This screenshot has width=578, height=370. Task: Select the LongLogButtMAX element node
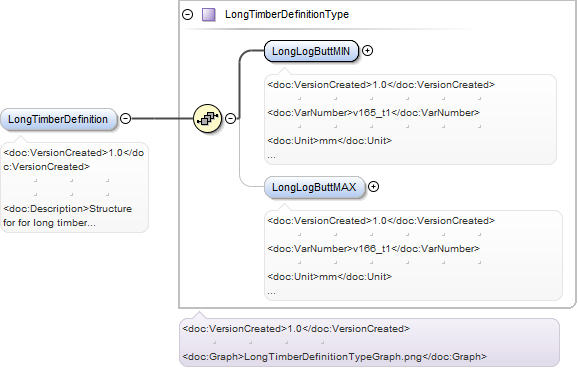tap(314, 187)
